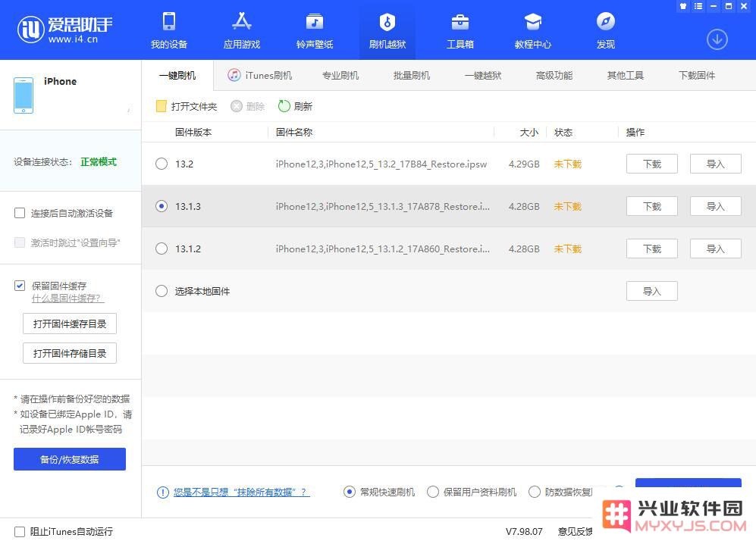756x544 pixels.
Task: Switch to 批量刷机 tab
Action: tap(412, 75)
